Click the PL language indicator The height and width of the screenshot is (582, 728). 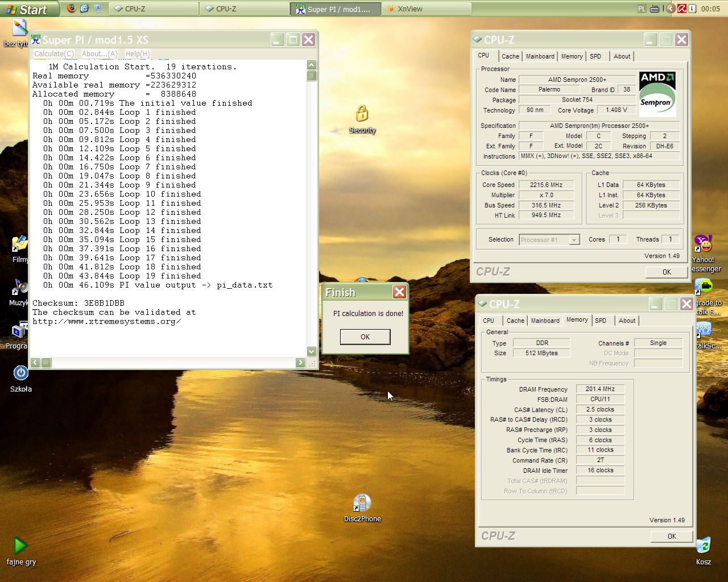(642, 9)
